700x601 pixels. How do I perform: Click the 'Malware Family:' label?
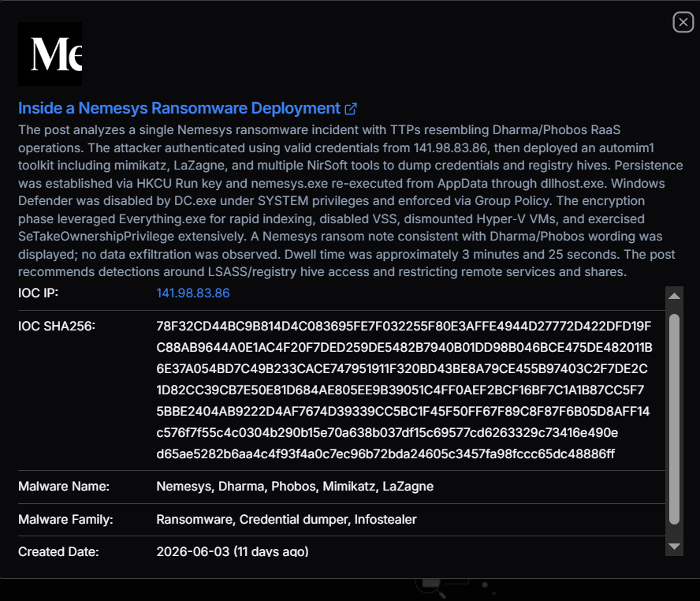coord(65,519)
